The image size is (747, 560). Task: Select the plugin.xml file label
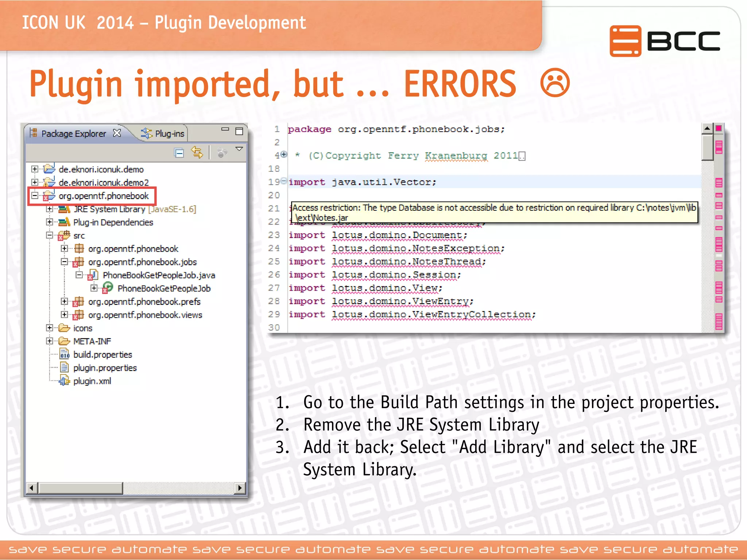tap(92, 381)
